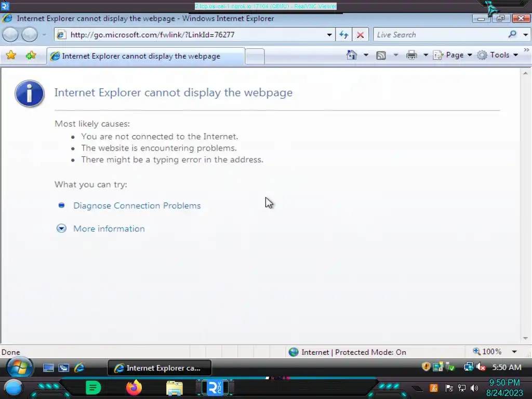Click the zoom level magnifier 100% button

[487, 352]
